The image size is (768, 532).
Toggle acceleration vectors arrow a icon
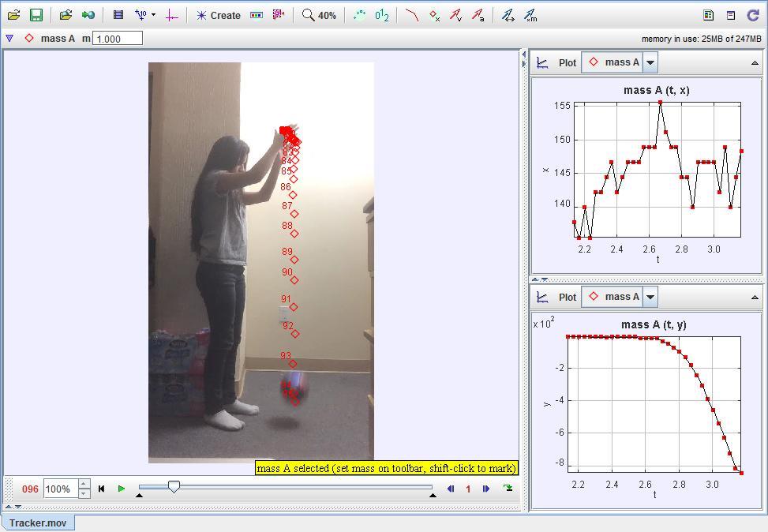(478, 16)
